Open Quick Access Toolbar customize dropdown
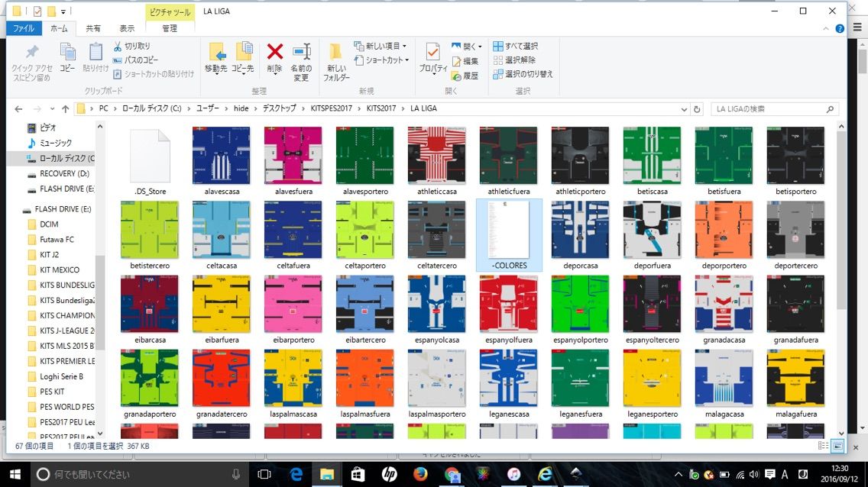Viewport: 868px width, 487px height. pos(63,11)
